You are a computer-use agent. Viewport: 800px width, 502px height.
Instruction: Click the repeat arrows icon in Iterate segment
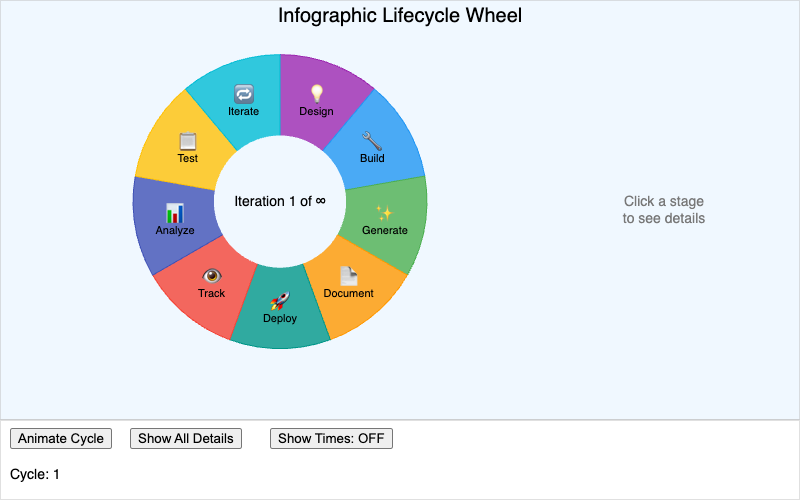(x=243, y=94)
